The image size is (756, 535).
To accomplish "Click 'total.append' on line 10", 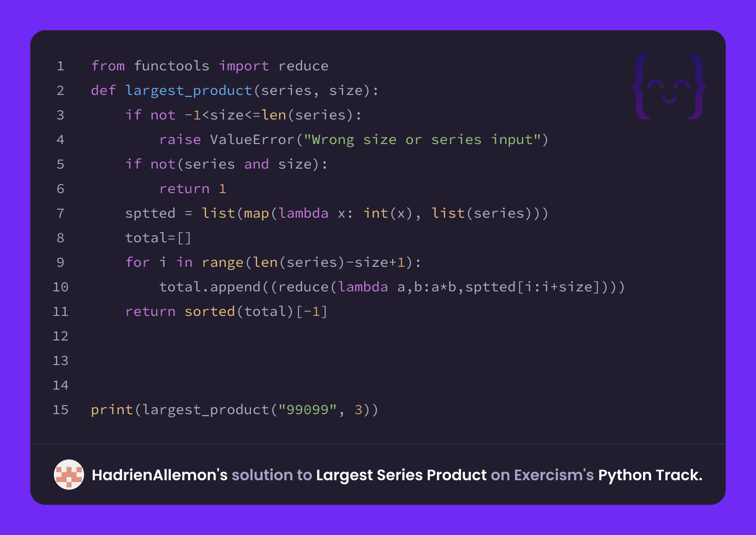I will click(210, 287).
